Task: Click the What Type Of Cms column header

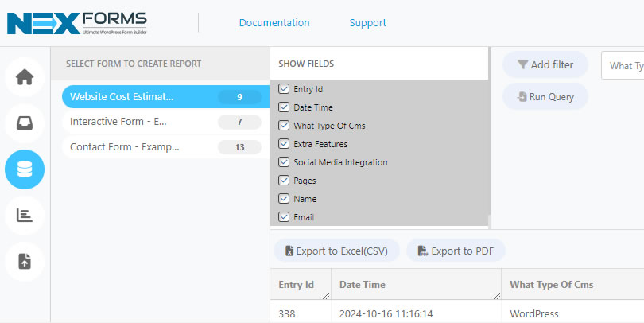Action: [x=572, y=284]
